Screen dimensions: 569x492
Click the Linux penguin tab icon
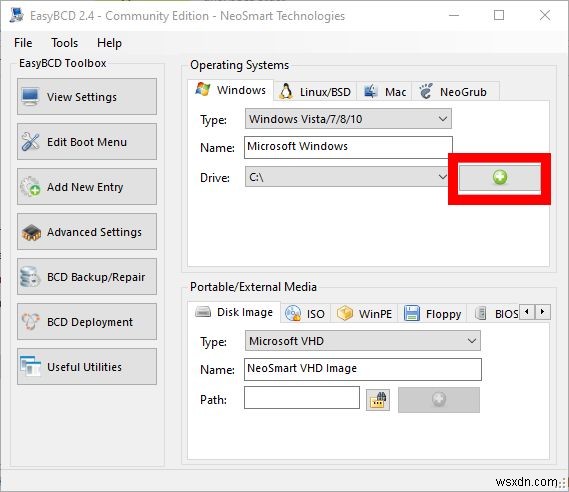click(x=286, y=92)
